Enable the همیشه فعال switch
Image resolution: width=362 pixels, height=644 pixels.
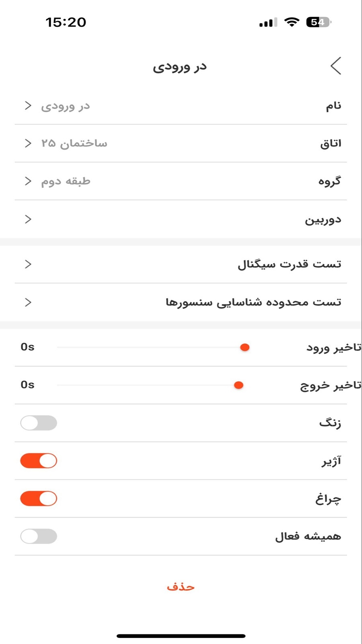pos(39,537)
